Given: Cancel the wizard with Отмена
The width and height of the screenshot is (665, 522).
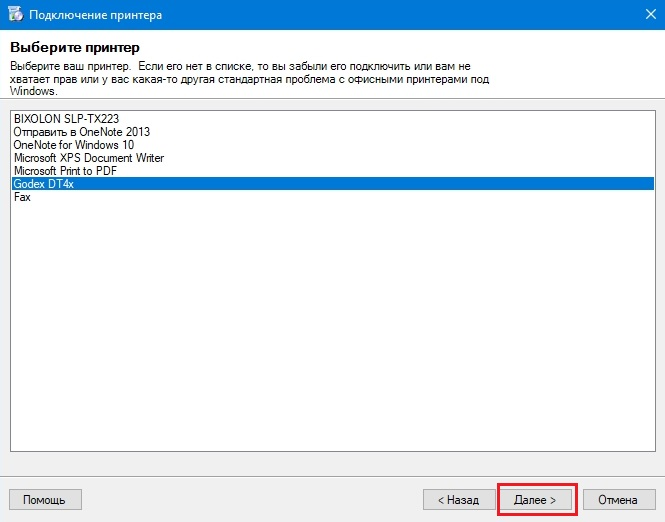Looking at the screenshot, I should pyautogui.click(x=619, y=500).
